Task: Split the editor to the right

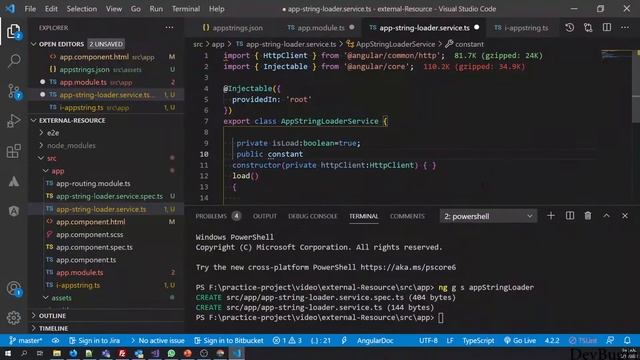Action: [607, 27]
